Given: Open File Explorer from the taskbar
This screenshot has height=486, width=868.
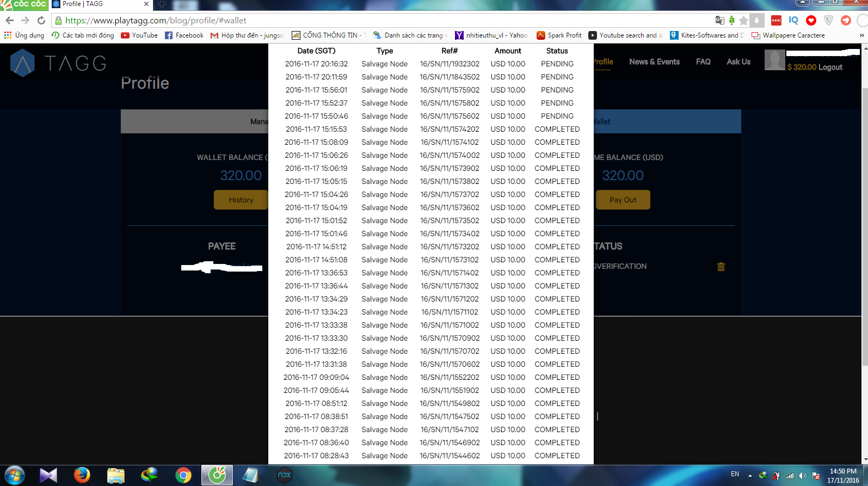Looking at the screenshot, I should click(x=115, y=475).
